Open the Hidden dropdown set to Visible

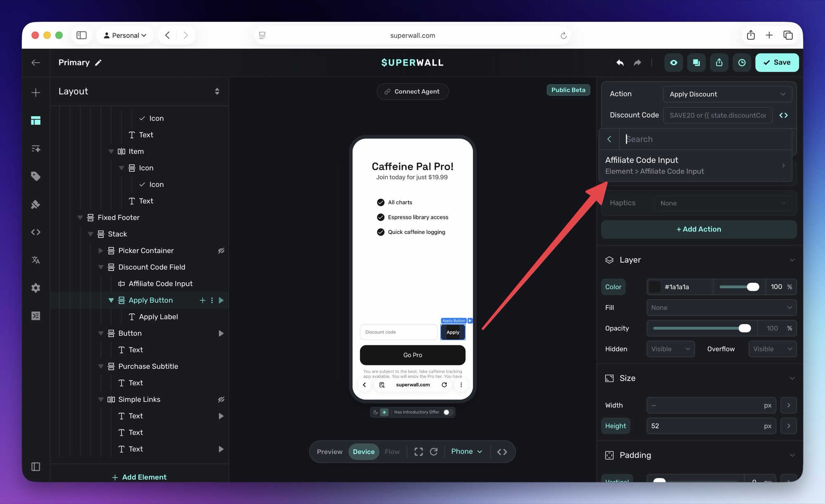coord(670,349)
